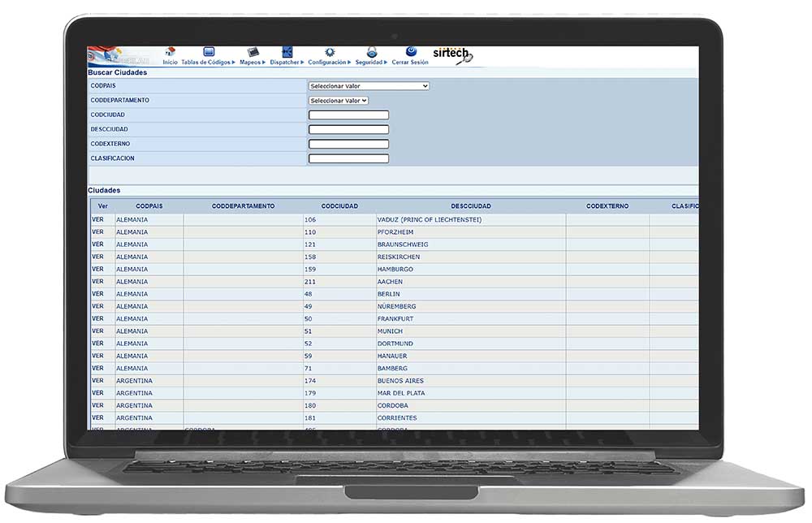Screen dimensions: 812x523
Task: Click the sirtech logo
Action: 451,54
